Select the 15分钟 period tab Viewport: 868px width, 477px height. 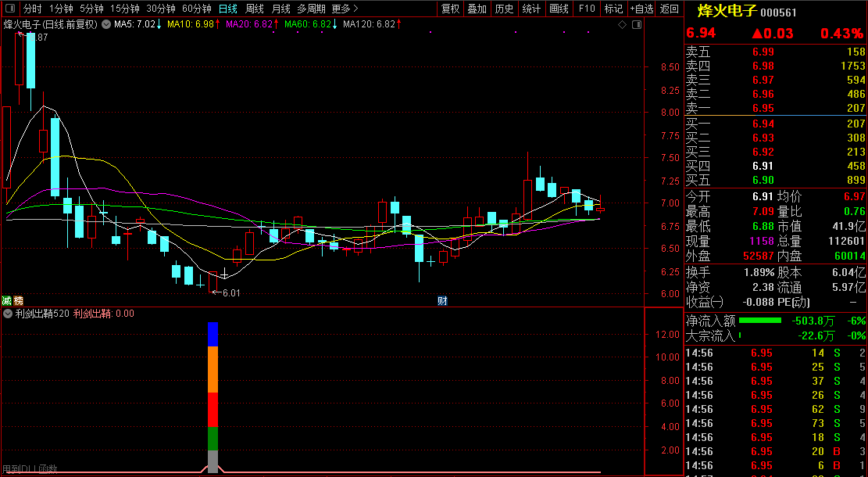coord(124,9)
